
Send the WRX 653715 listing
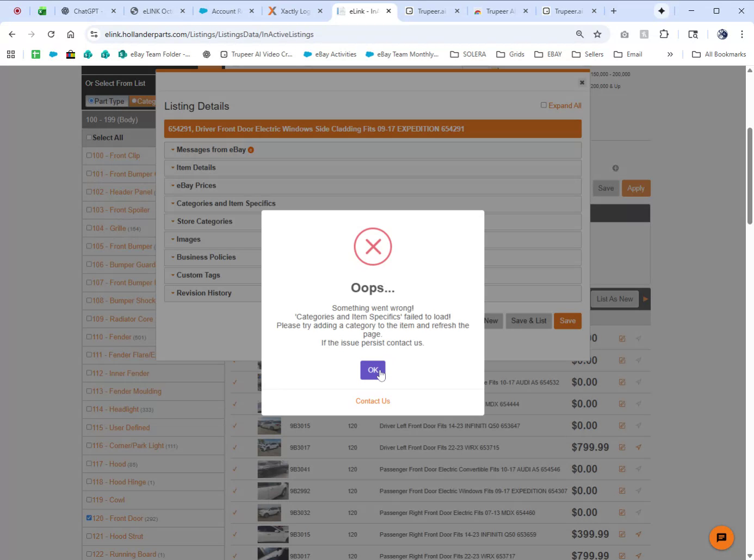[x=639, y=447]
